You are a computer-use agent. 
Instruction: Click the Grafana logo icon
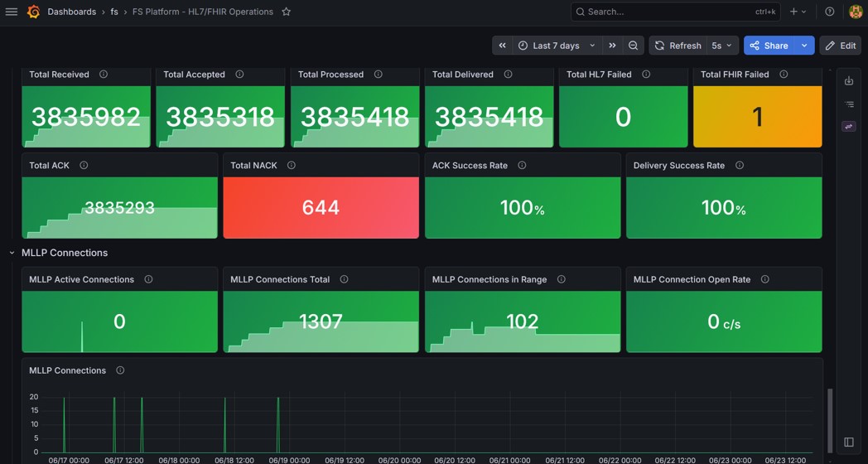click(33, 12)
